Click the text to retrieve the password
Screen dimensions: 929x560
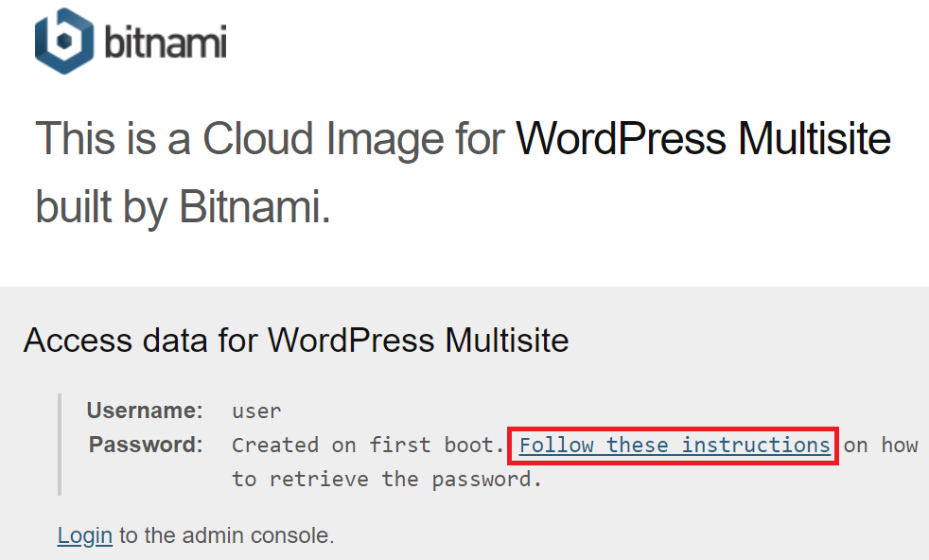tap(387, 479)
